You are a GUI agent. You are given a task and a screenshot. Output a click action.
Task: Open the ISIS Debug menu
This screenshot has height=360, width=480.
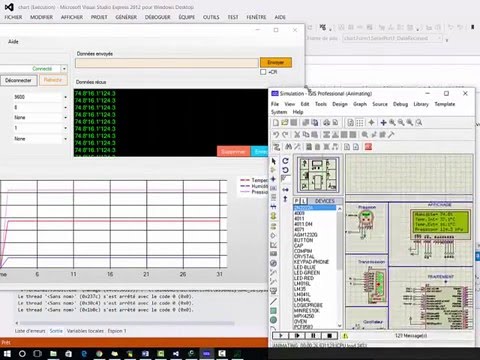[400, 104]
